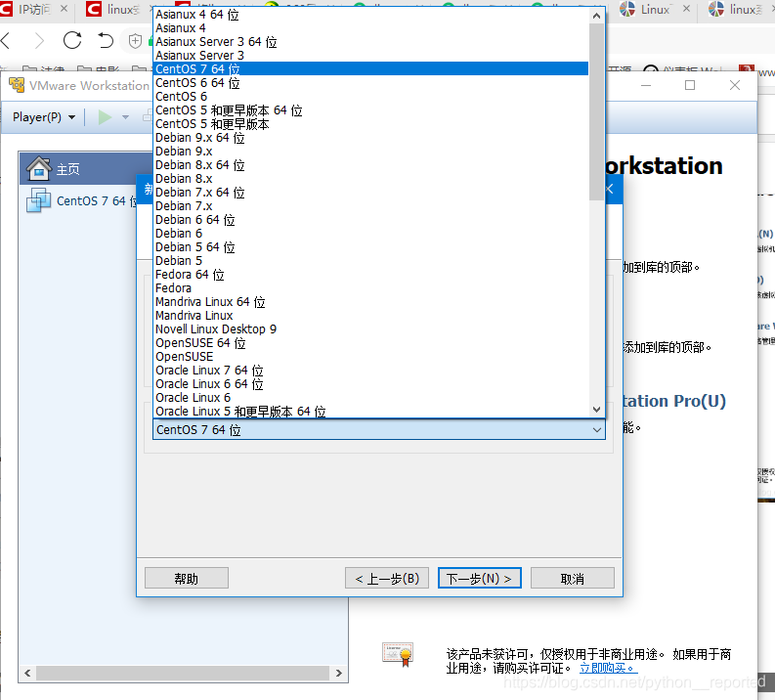Reload page with browser refresh icon
The width and height of the screenshot is (775, 700).
coord(72,40)
